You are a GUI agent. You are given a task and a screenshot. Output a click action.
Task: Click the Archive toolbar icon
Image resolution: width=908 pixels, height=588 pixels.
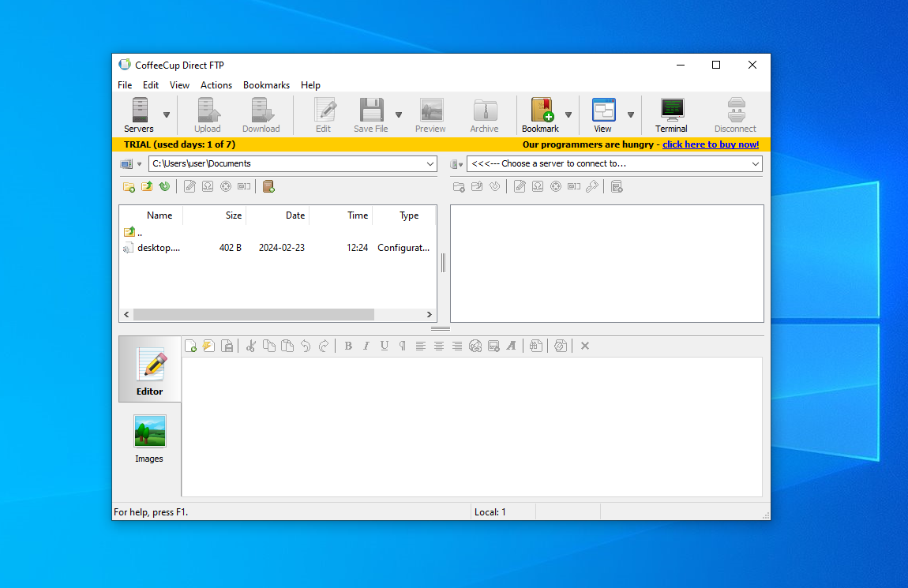(484, 114)
